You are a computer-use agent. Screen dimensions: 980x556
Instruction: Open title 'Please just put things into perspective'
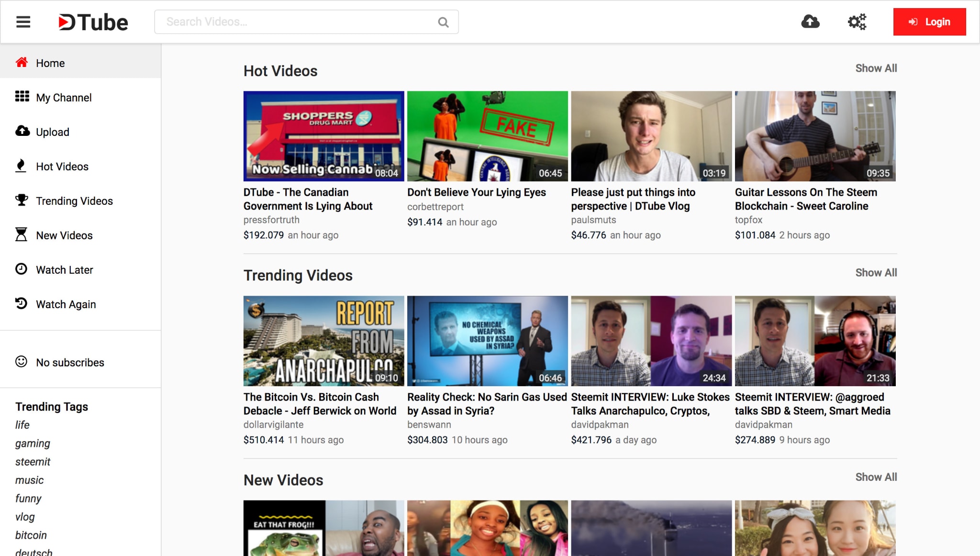(x=633, y=199)
